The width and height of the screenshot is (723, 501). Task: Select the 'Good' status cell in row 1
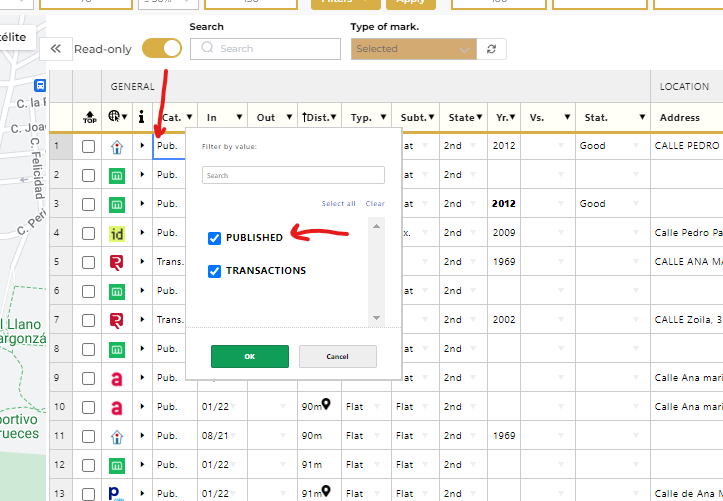pos(613,146)
